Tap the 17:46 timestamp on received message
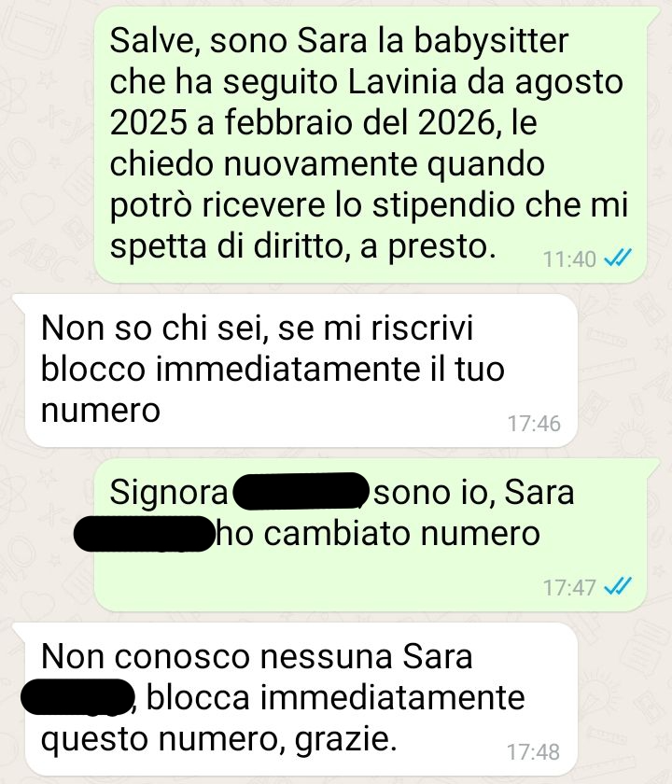 pos(534,424)
